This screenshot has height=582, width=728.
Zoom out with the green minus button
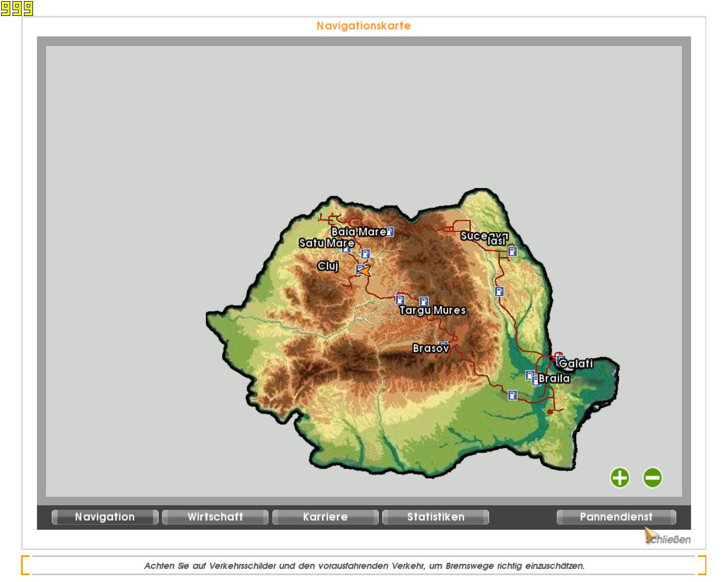[652, 477]
